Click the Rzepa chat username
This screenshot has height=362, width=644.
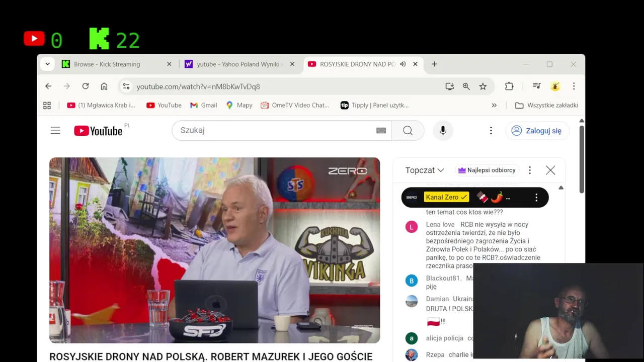coord(435,355)
